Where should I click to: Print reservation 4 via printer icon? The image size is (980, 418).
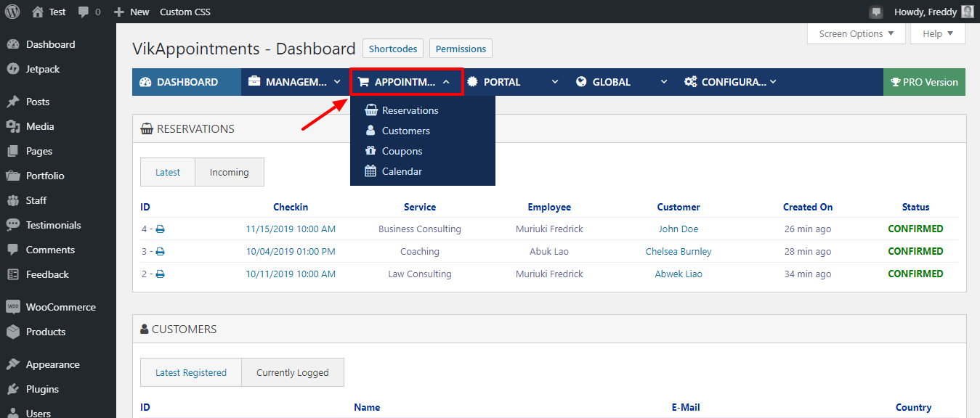coord(161,229)
